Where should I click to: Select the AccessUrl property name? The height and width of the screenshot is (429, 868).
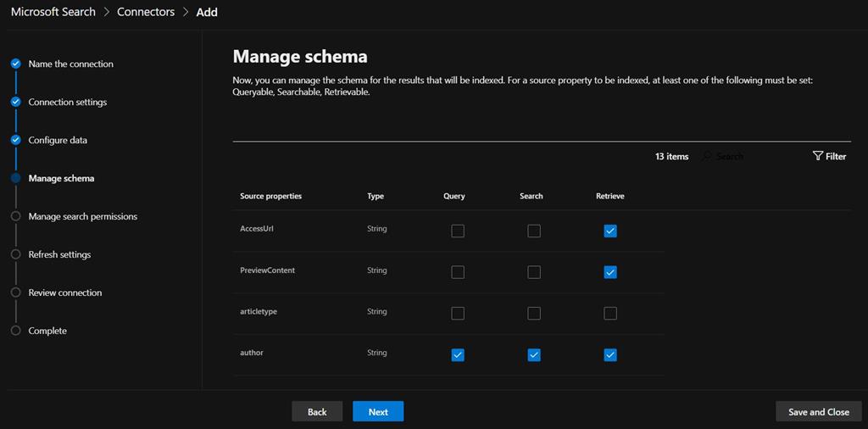pyautogui.click(x=256, y=229)
